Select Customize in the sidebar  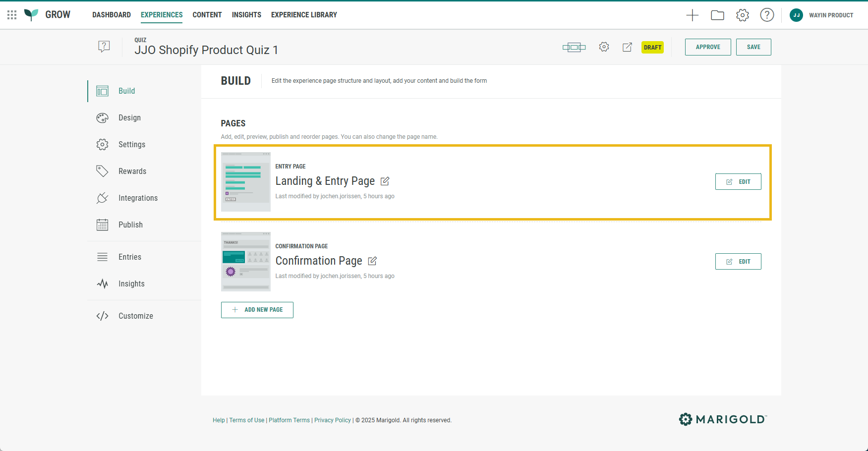[135, 316]
